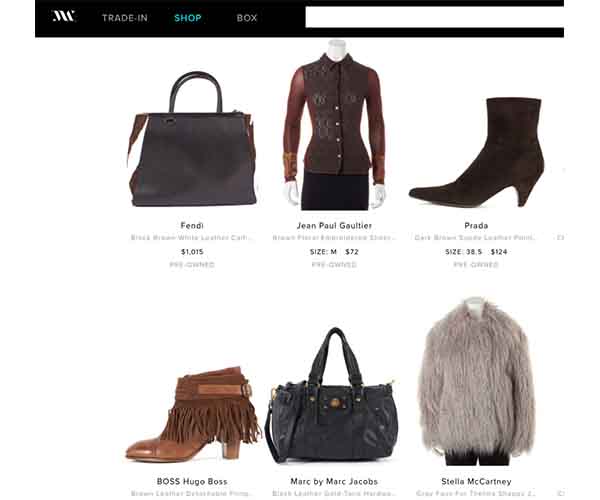Click the Prada brand name link
The width and height of the screenshot is (600, 500).
pos(476,225)
